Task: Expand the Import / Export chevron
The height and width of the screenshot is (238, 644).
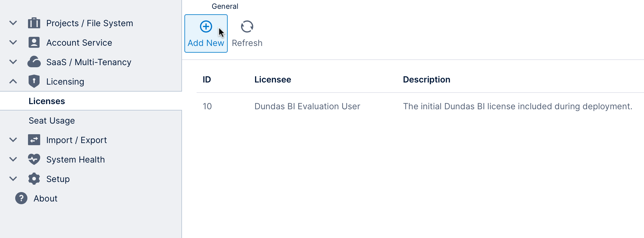Action: [13, 140]
